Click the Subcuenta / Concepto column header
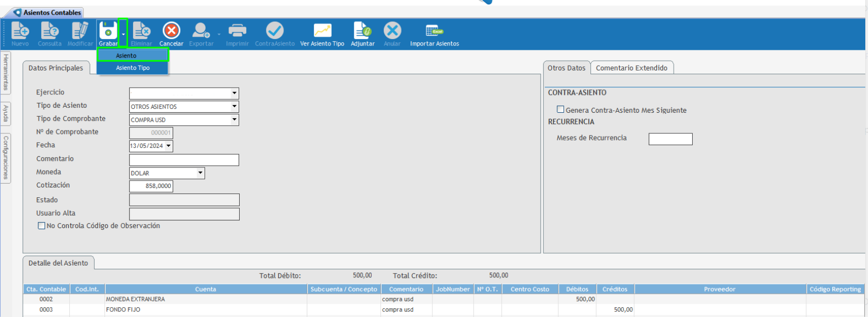The image size is (868, 317). [x=344, y=289]
